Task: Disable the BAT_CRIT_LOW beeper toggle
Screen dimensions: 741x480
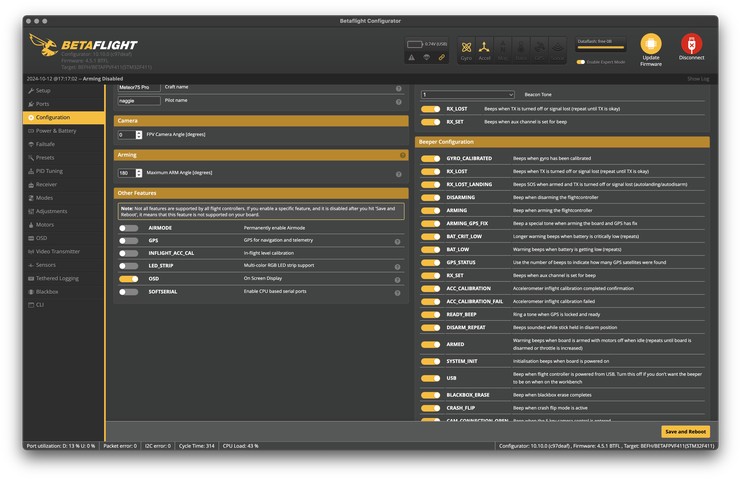Action: tap(430, 236)
